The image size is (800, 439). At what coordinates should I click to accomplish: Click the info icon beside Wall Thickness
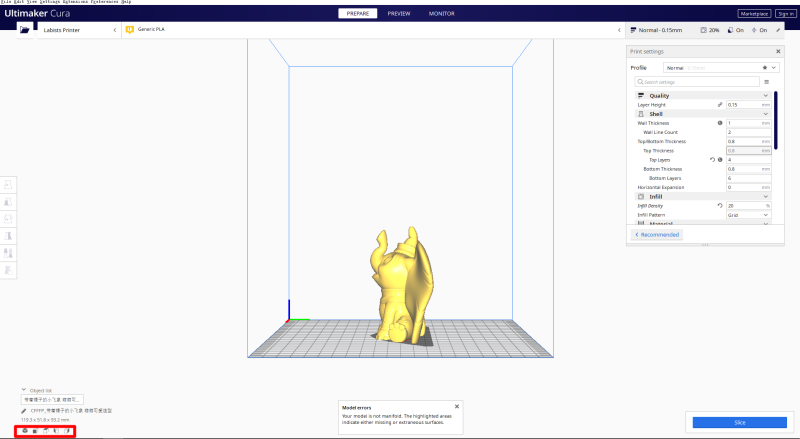720,123
